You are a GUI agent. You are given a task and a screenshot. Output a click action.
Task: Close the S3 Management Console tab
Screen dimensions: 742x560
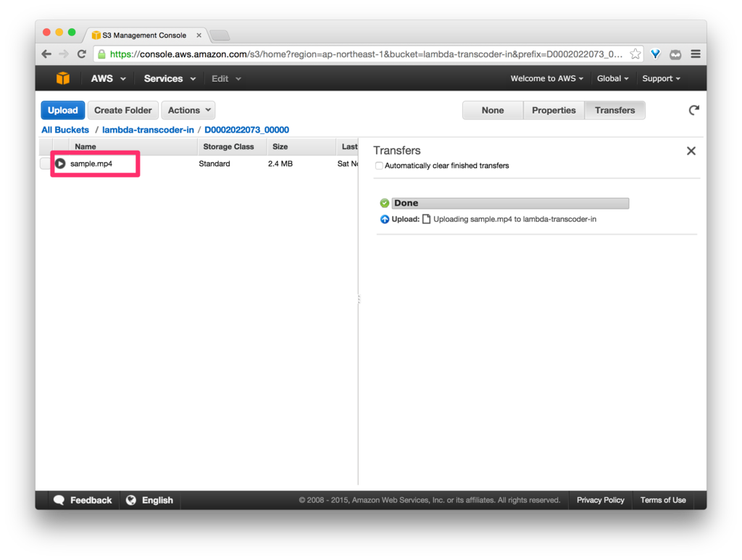click(199, 35)
